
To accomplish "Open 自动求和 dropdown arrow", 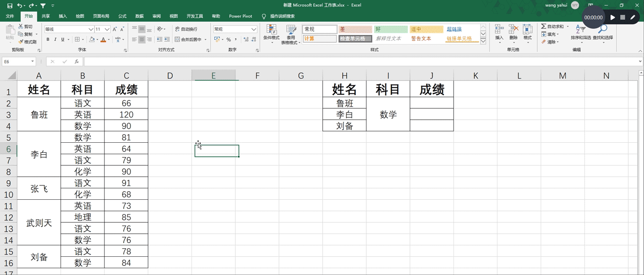I will 568,26.
